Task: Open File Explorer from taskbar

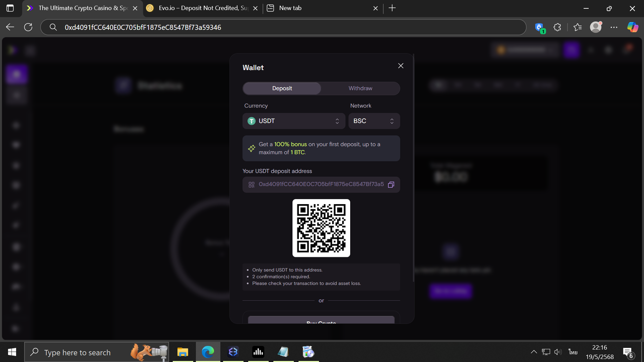Action: 183,352
